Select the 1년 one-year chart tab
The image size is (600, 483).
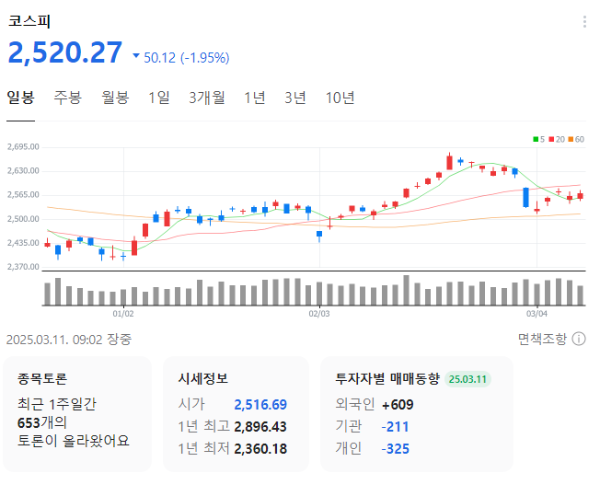255,98
